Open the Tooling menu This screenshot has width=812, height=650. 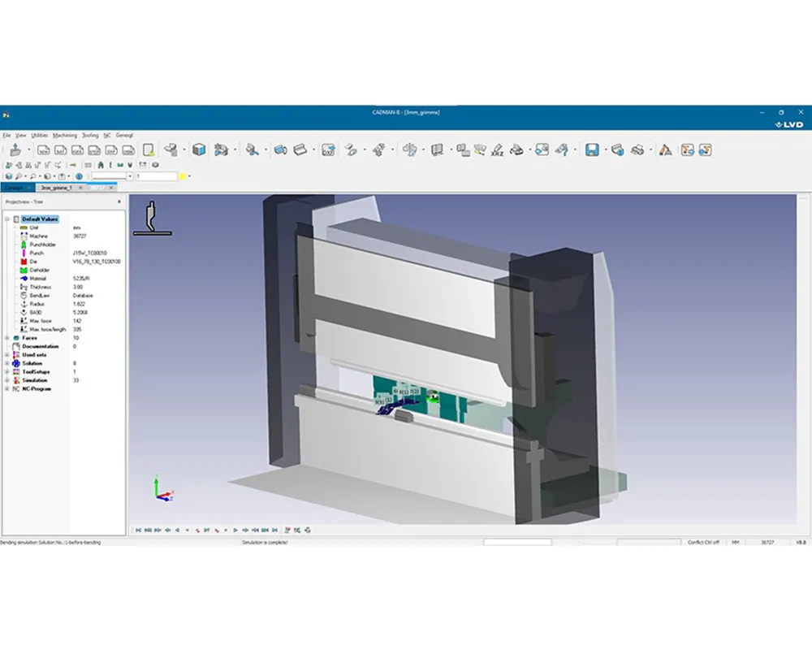90,136
